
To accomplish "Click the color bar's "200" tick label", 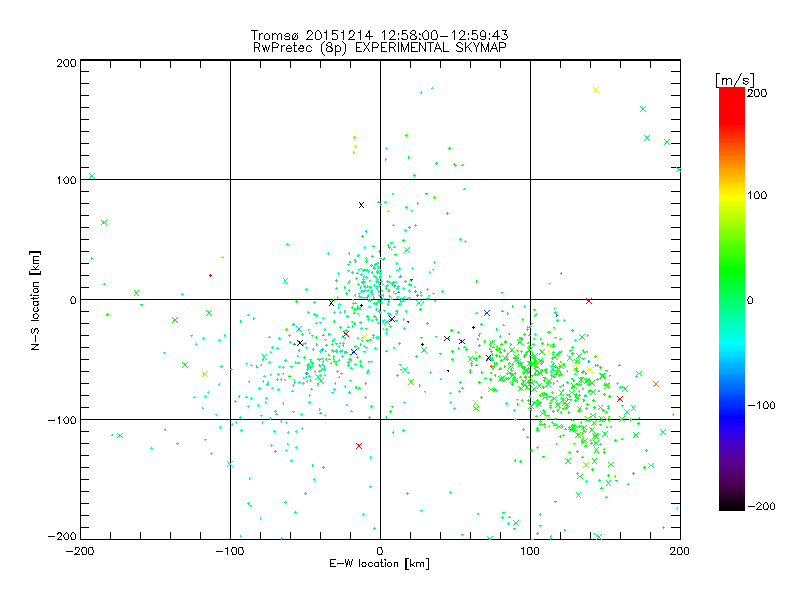I will [x=757, y=93].
